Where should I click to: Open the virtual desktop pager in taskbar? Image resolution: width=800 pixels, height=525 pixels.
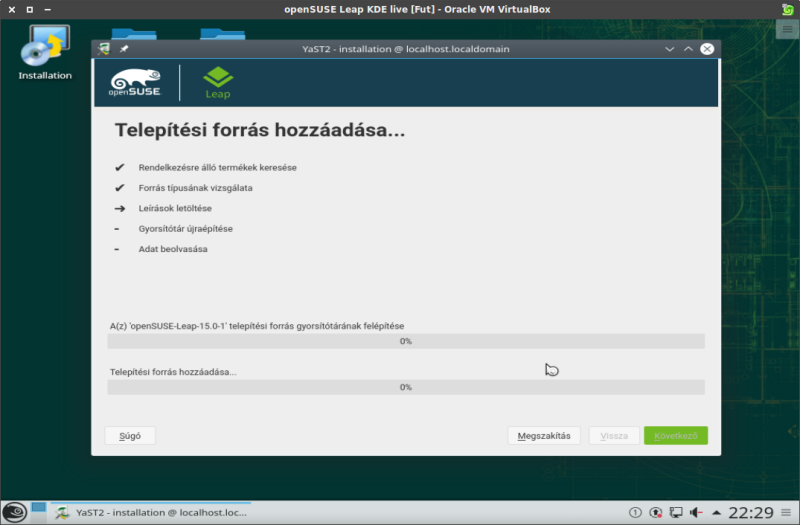click(x=38, y=512)
